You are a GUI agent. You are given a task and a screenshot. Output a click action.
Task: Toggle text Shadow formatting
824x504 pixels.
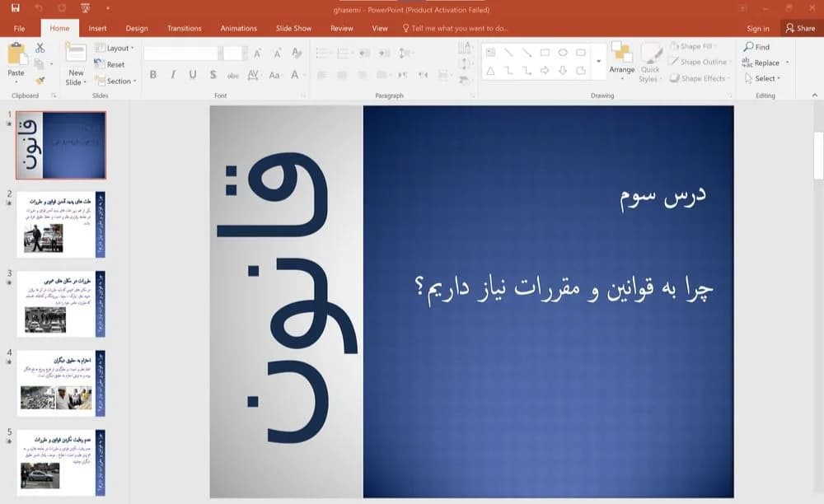(x=213, y=75)
